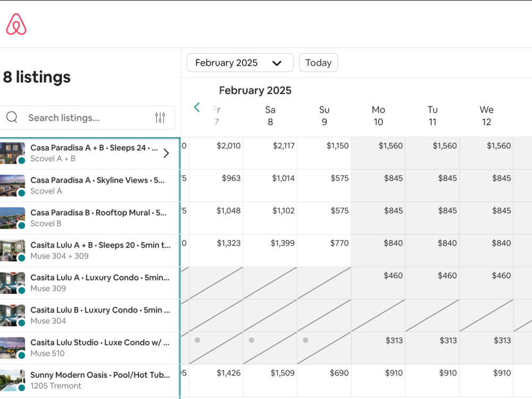
Task: Select the $460 cell on Tuesday 11
Action: 432,283
